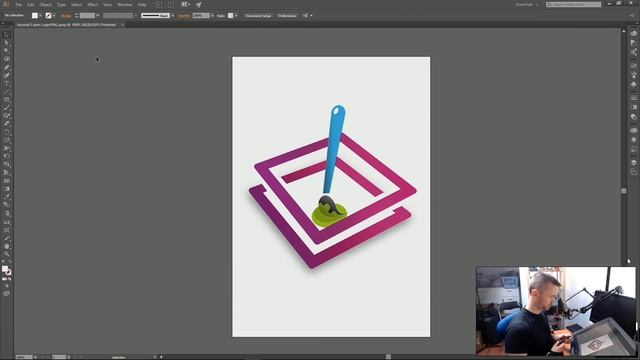Select the Rotate tool

(7, 132)
